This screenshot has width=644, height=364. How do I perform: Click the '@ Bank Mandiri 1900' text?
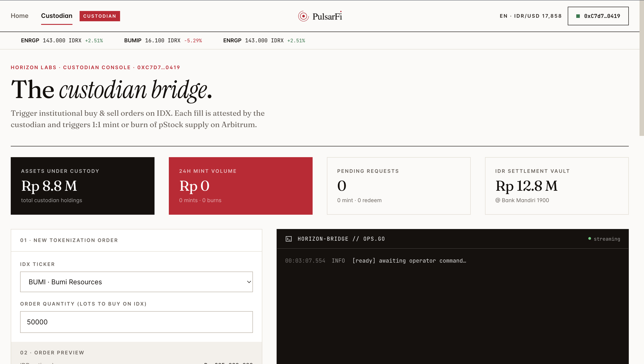pyautogui.click(x=522, y=200)
